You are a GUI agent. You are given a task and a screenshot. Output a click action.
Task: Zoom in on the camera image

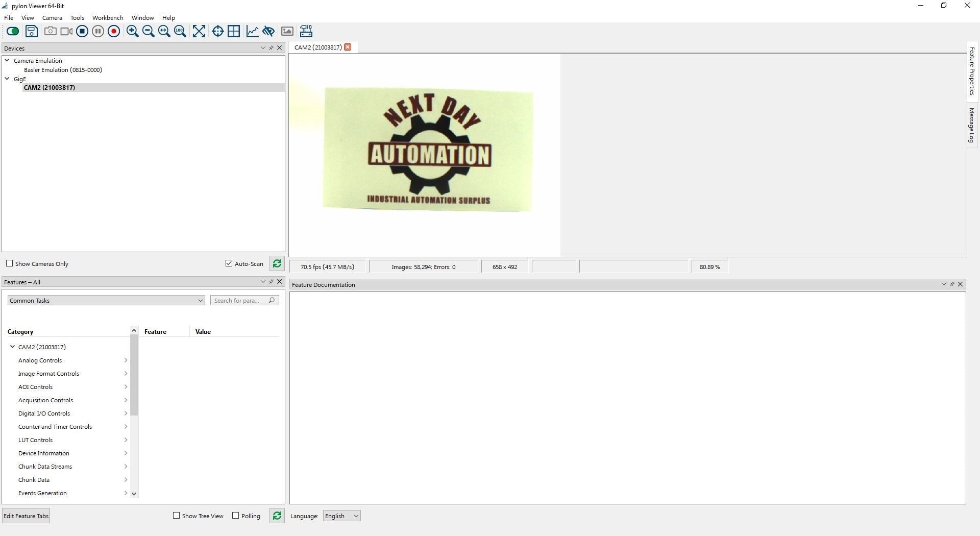(132, 31)
